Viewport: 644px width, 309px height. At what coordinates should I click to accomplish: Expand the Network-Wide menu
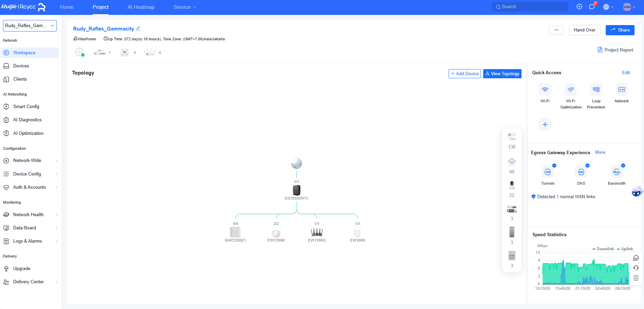coord(30,161)
